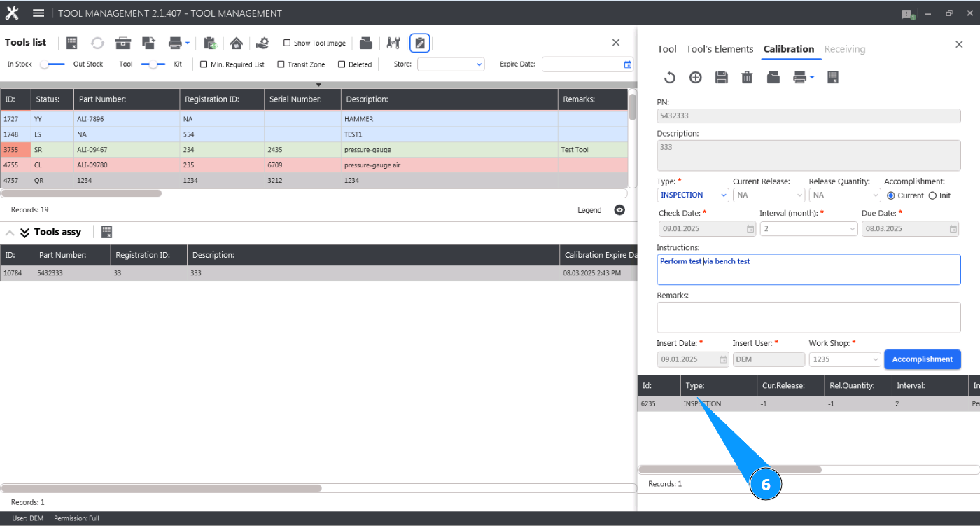The image size is (980, 526).
Task: Close the Tools list panel
Action: pos(616,43)
